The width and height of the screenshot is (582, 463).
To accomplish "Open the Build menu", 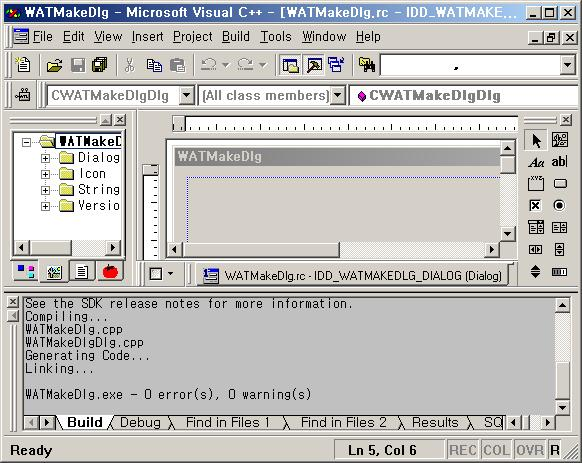I will click(x=236, y=37).
